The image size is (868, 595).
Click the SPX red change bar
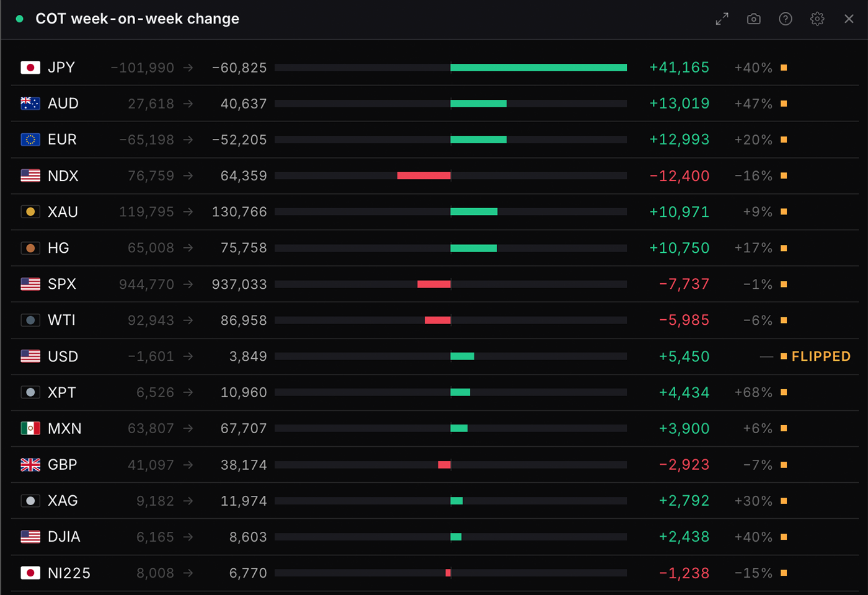click(434, 284)
